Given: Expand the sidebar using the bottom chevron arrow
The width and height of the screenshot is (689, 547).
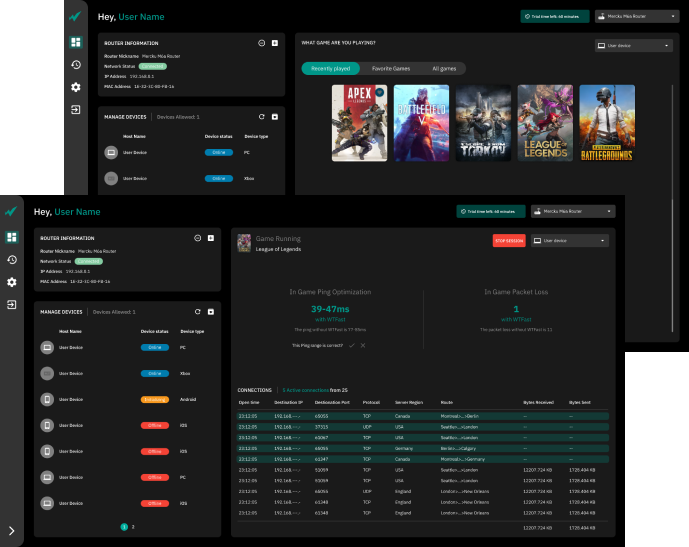Looking at the screenshot, I should coord(12,531).
